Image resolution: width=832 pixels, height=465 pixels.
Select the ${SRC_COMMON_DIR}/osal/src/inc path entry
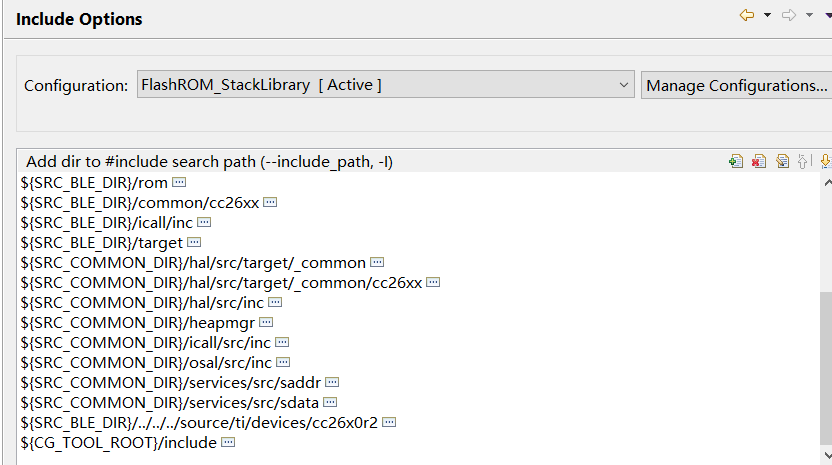coord(146,362)
